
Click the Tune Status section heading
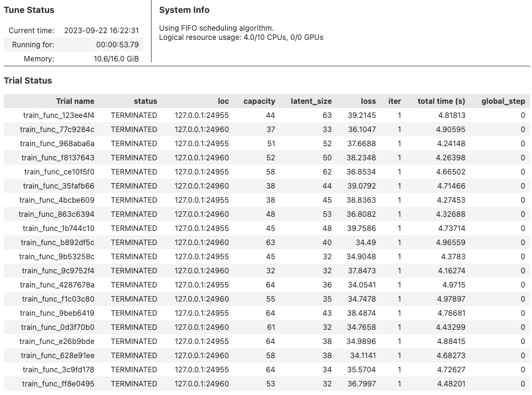[x=30, y=10]
